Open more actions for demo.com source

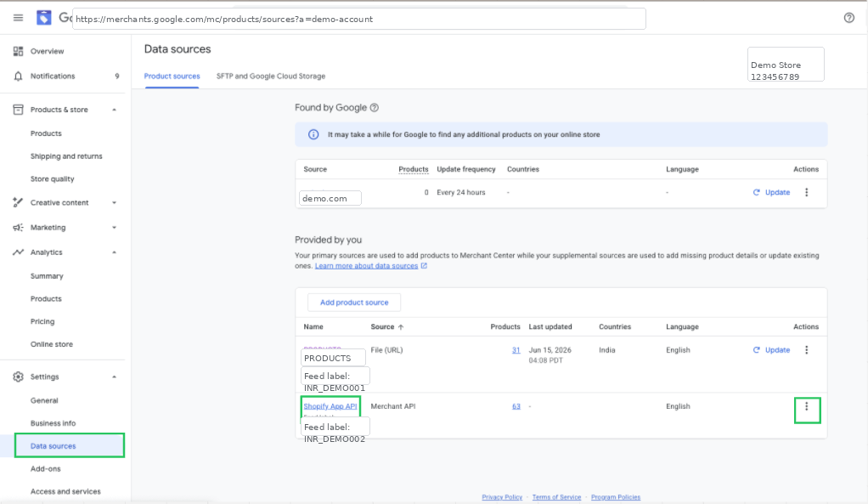coord(807,192)
